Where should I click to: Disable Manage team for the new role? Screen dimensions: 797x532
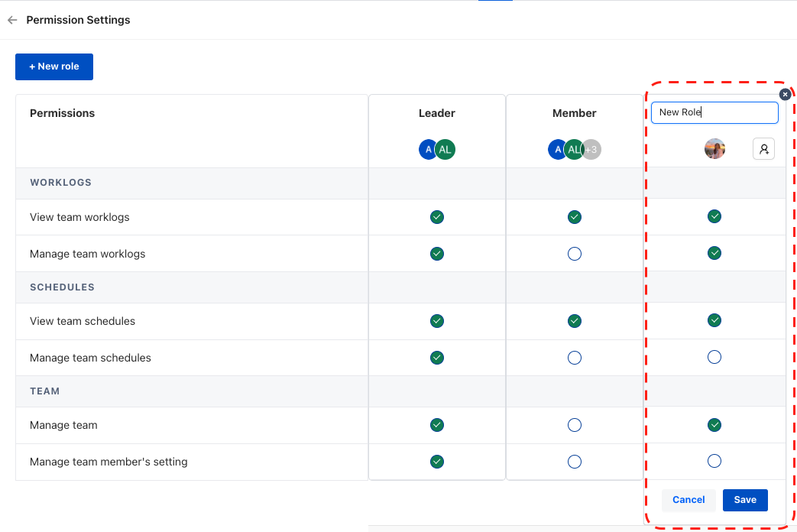(x=714, y=425)
